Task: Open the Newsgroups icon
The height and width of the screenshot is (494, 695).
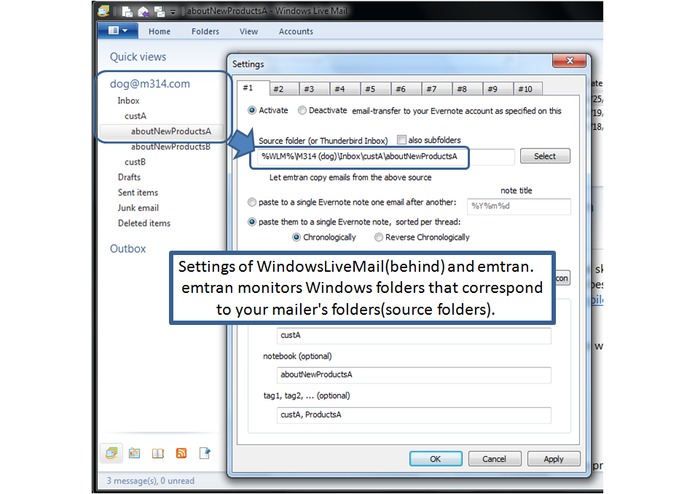Action: pos(205,453)
